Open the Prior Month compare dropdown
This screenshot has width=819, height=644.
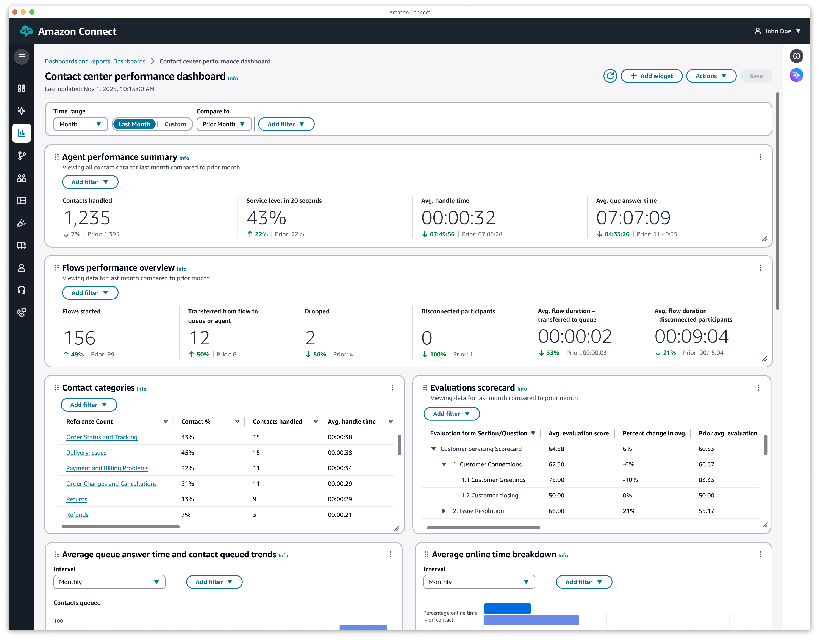tap(224, 124)
